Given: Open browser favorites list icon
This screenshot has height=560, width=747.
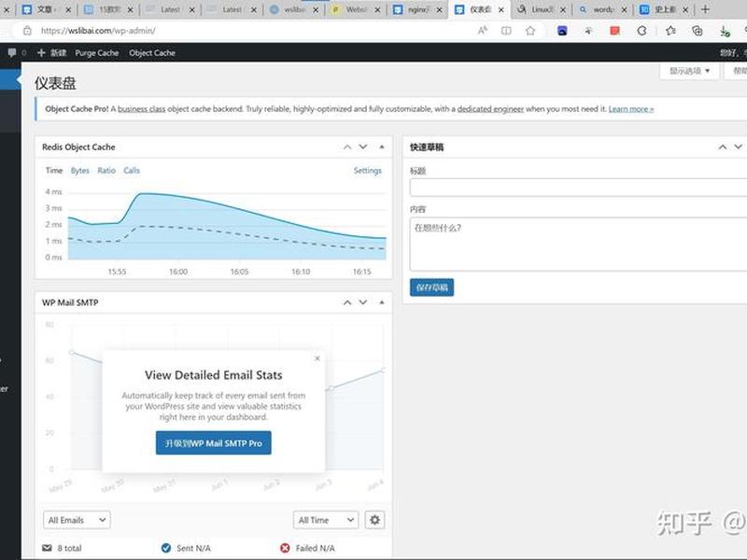Looking at the screenshot, I should point(670,31).
